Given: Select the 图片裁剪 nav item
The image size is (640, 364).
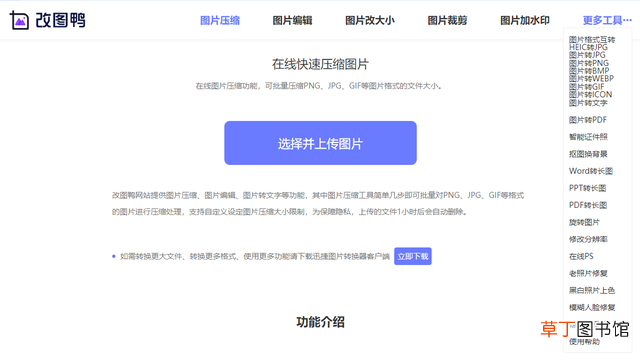Looking at the screenshot, I should 447,20.
